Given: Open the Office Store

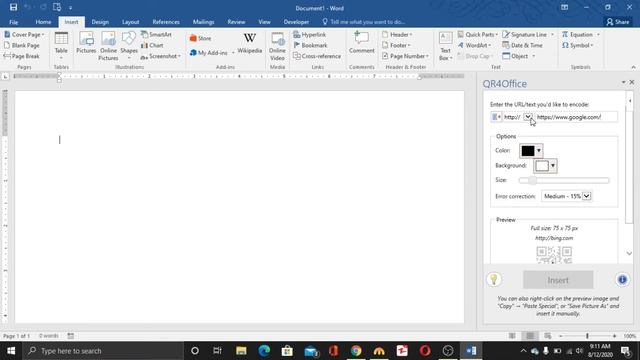Looking at the screenshot, I should [x=200, y=38].
